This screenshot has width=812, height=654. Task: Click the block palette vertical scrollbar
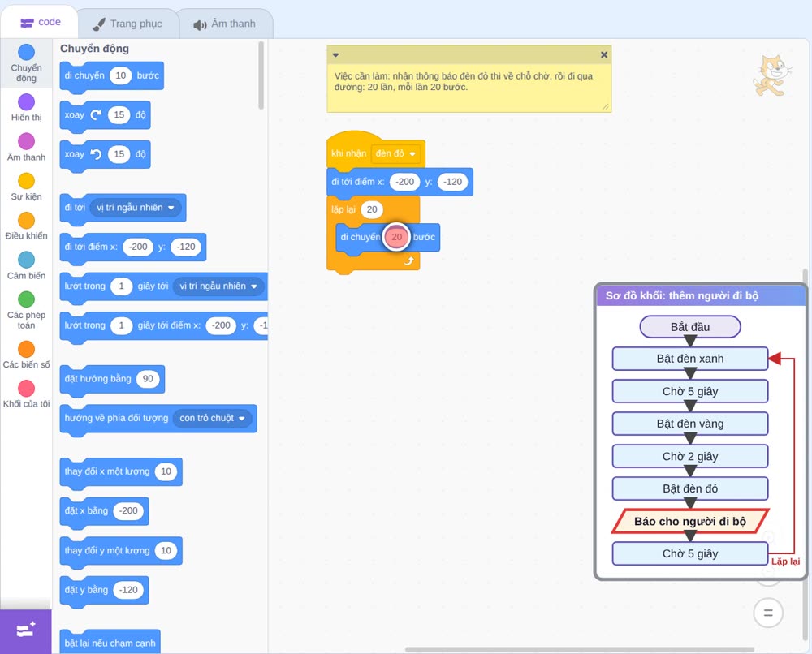tap(261, 75)
